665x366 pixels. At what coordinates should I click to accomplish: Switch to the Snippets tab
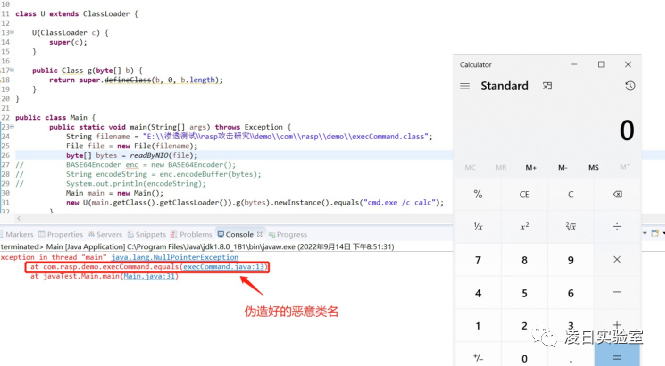[147, 235]
